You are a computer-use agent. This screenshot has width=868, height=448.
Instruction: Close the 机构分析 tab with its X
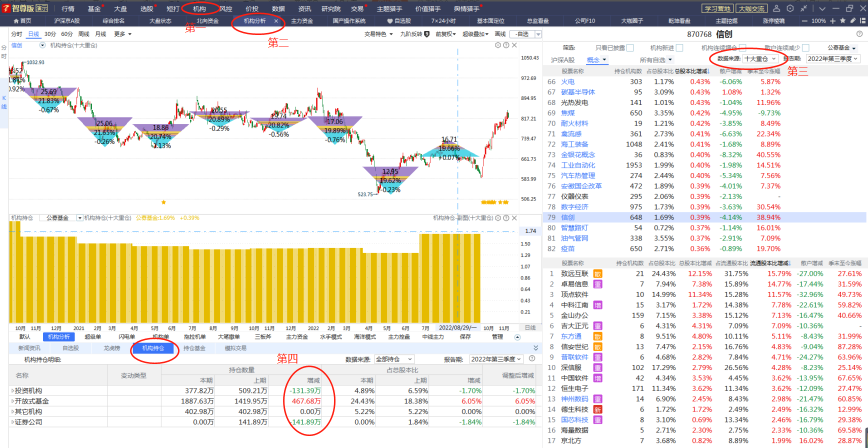pyautogui.click(x=276, y=21)
